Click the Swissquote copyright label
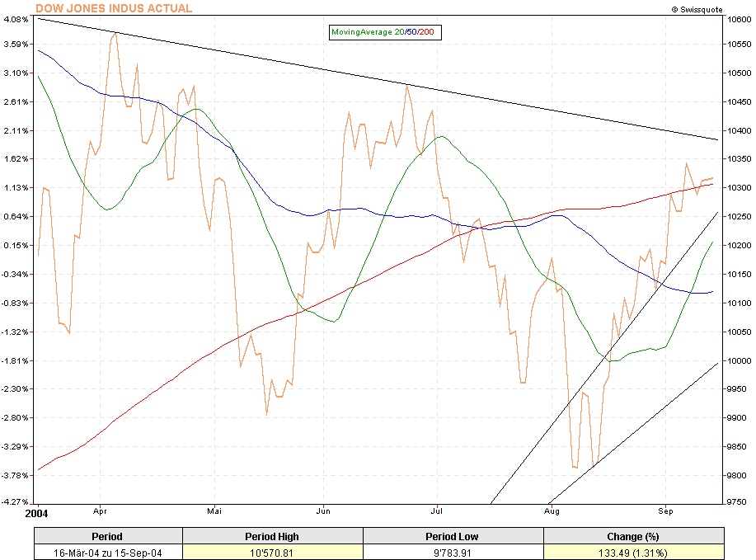 [697, 10]
